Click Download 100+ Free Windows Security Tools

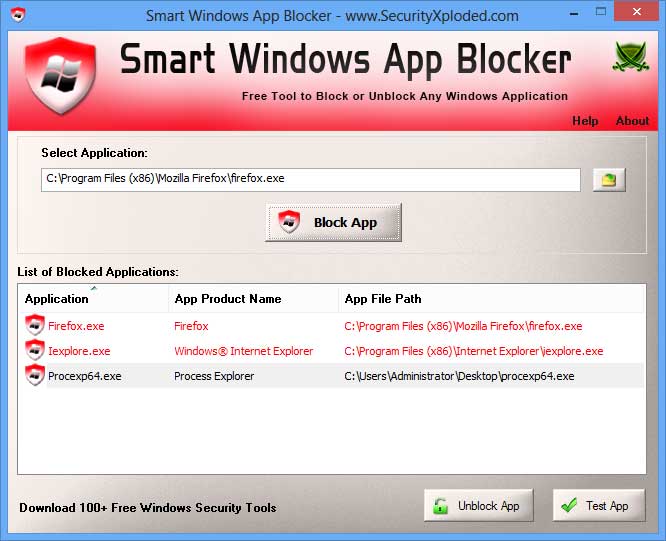(x=148, y=507)
